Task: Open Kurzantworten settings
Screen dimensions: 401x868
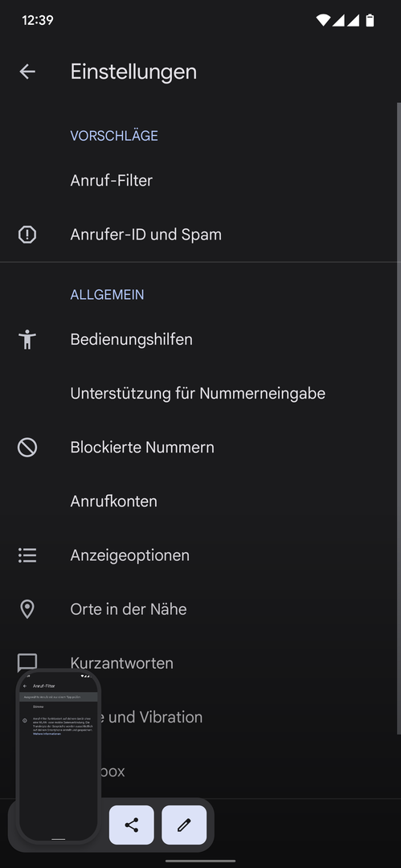Action: pos(201,663)
